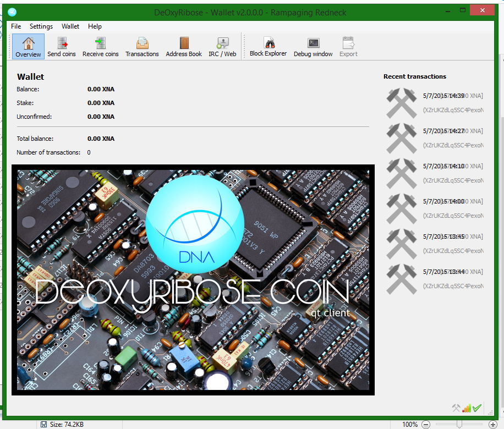Click the save disk icon in background status bar
504x429 pixels.
coord(43,425)
